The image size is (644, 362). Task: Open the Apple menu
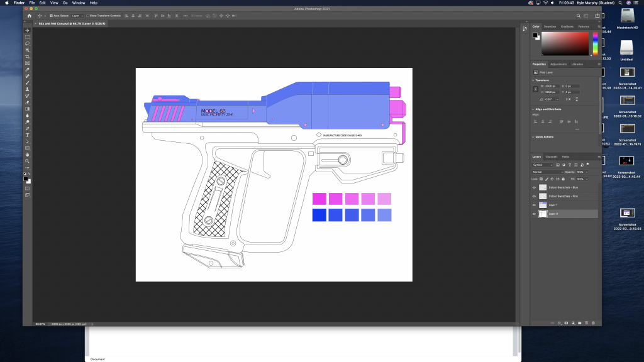(6, 3)
